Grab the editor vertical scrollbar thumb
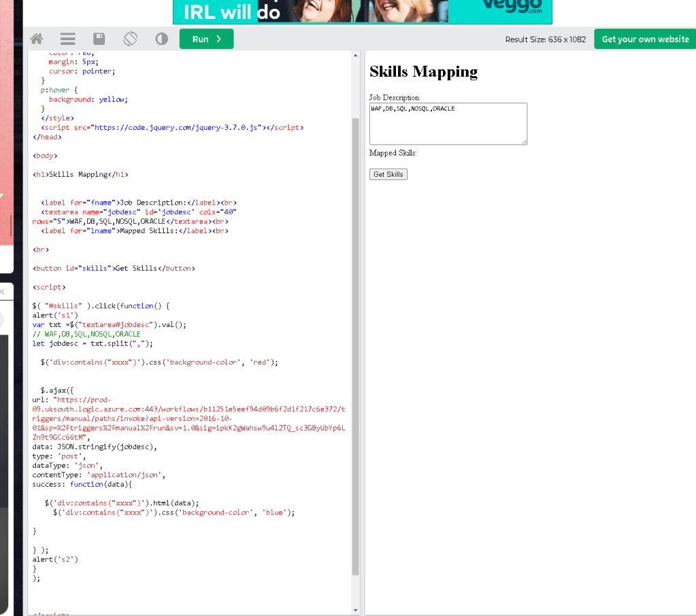This screenshot has height=616, width=696. (x=355, y=346)
